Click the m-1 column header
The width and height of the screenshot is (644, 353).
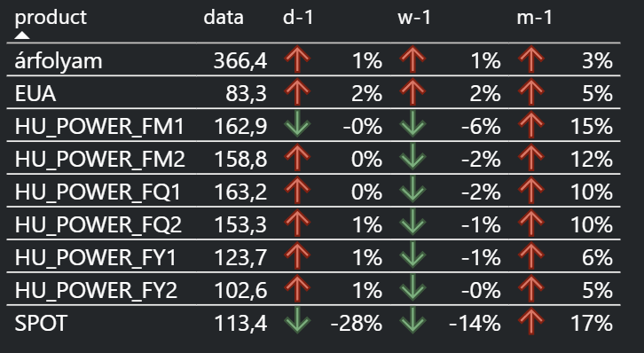point(534,18)
